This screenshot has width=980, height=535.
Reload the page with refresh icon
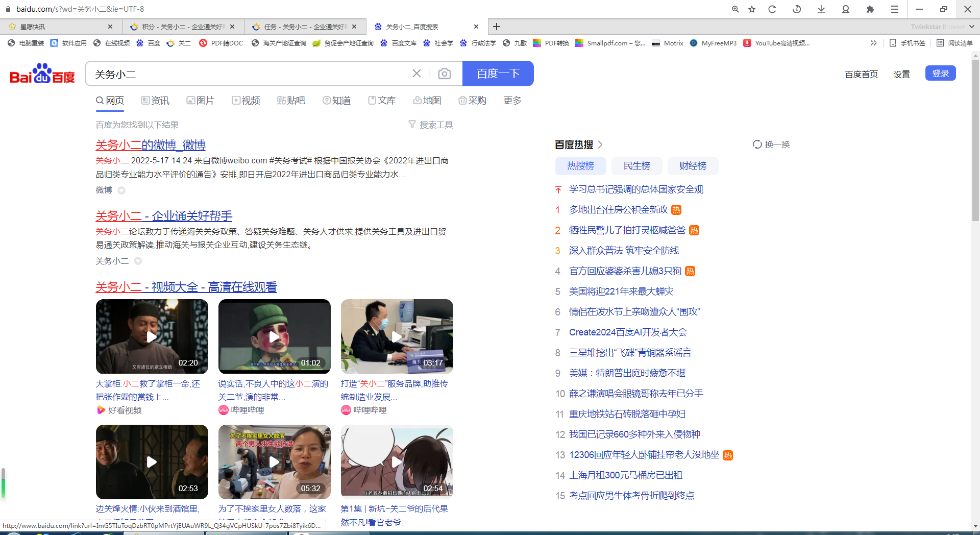(772, 9)
